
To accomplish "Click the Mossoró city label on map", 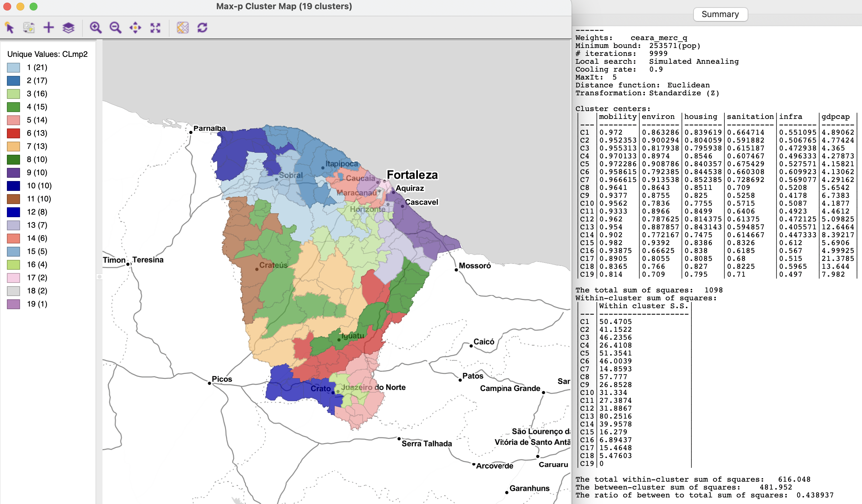I will [x=475, y=266].
